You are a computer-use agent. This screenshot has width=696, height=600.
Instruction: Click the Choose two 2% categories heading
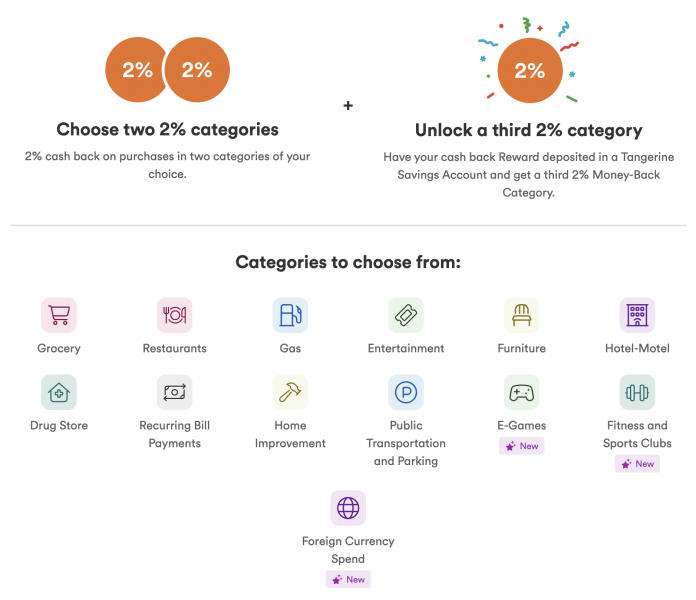click(x=167, y=130)
